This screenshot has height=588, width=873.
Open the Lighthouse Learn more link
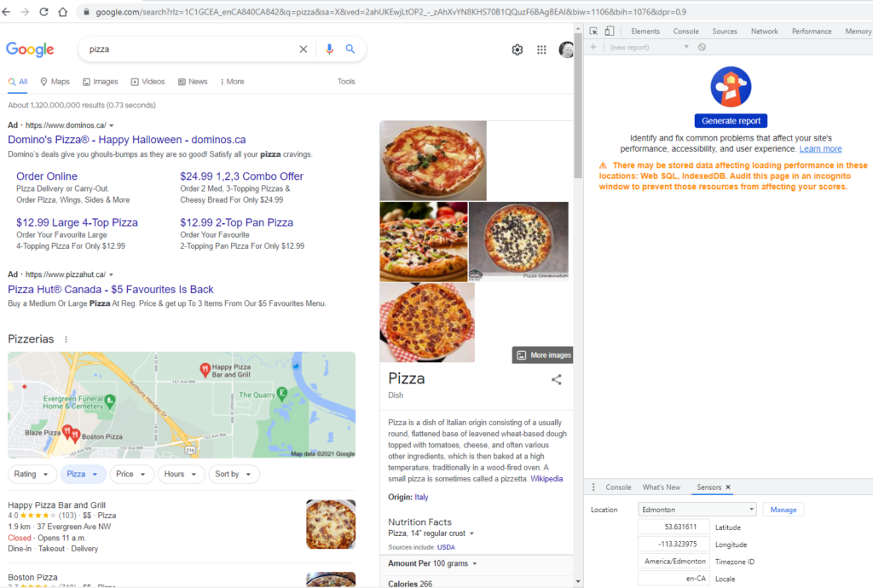[x=821, y=149]
